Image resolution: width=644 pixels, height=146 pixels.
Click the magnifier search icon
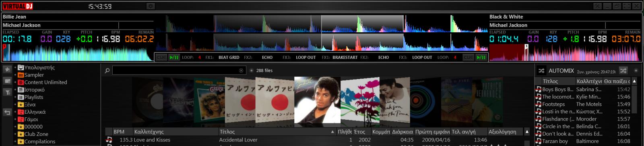107,71
